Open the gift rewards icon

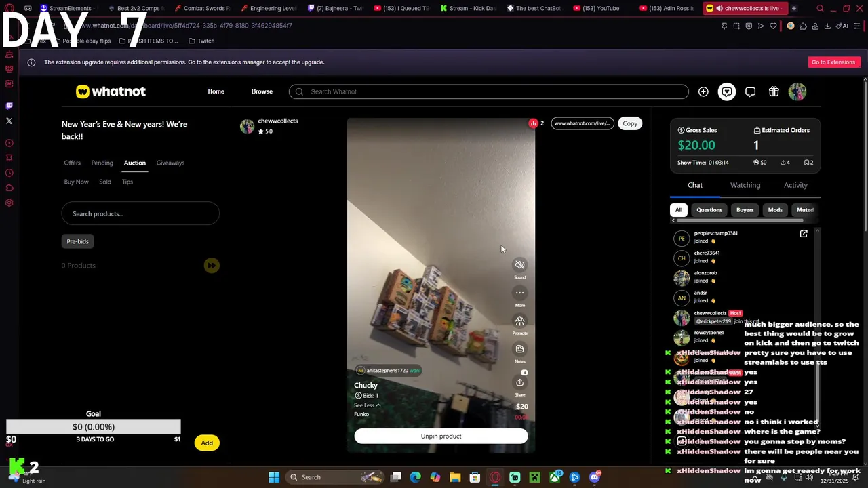[x=774, y=91]
